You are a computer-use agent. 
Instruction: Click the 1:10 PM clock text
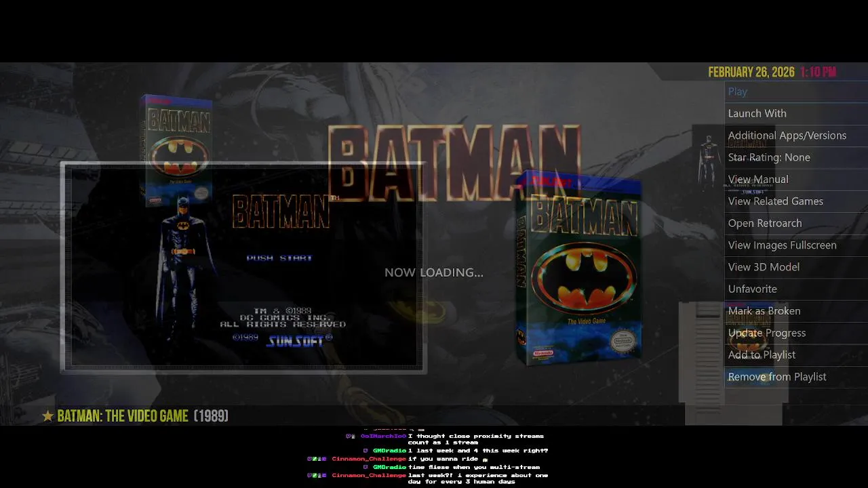[x=818, y=72]
